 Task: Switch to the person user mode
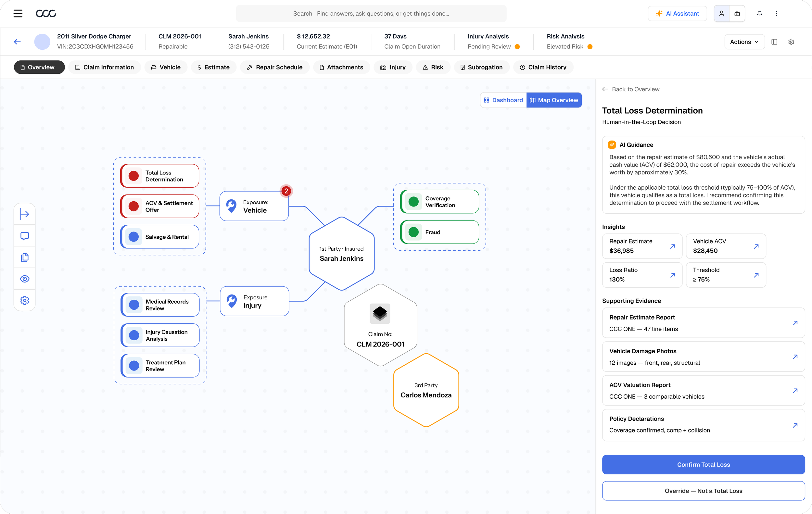[722, 14]
